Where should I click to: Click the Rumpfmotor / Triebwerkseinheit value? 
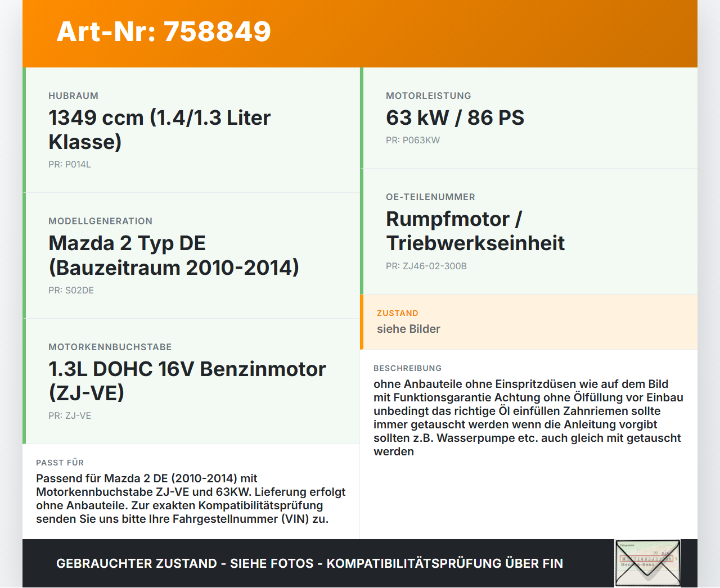(x=475, y=231)
